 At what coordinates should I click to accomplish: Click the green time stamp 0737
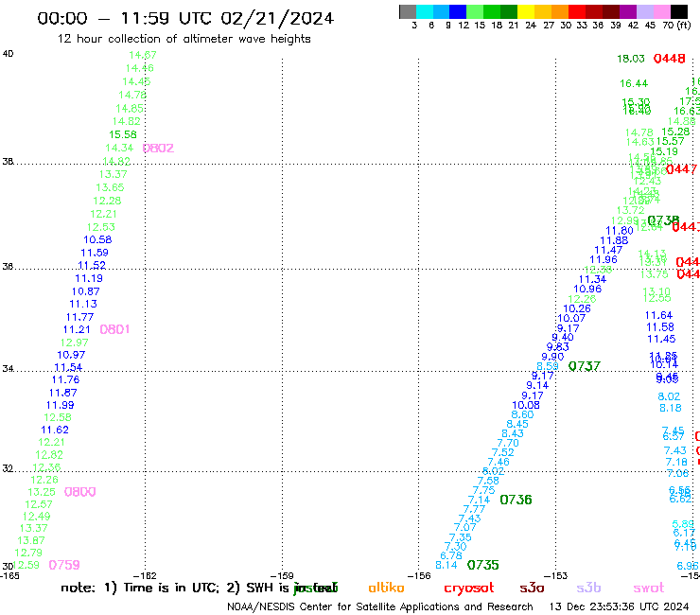(585, 367)
